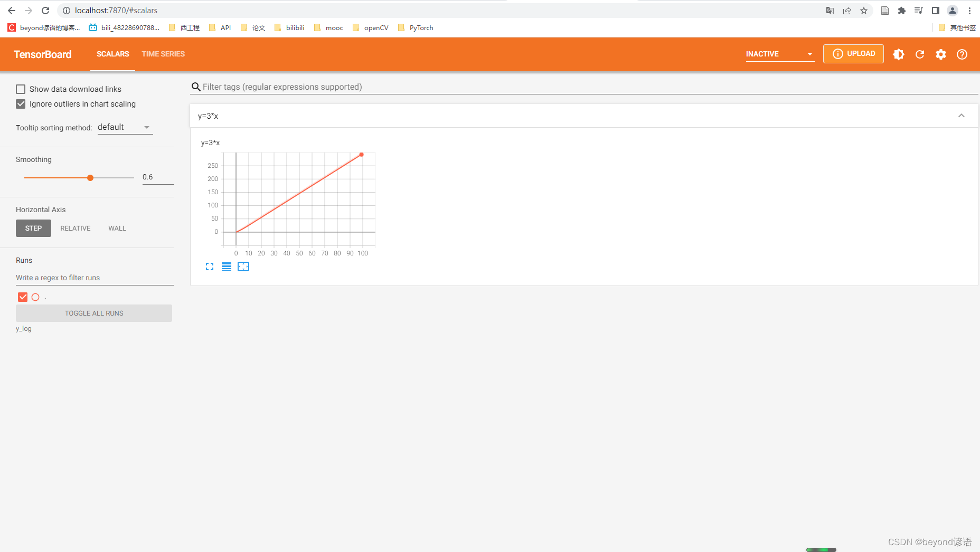Click the TensorBoard logo text
This screenshot has width=980, height=552.
click(43, 54)
